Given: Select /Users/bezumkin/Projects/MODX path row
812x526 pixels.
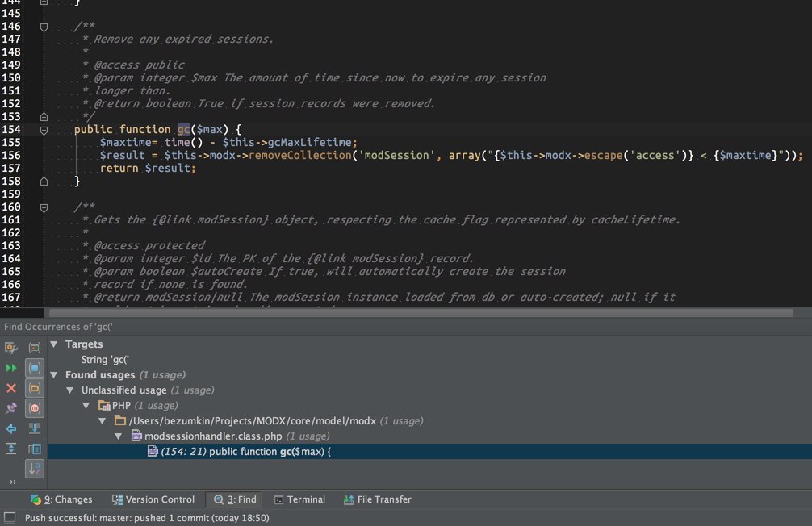Looking at the screenshot, I should [x=276, y=421].
